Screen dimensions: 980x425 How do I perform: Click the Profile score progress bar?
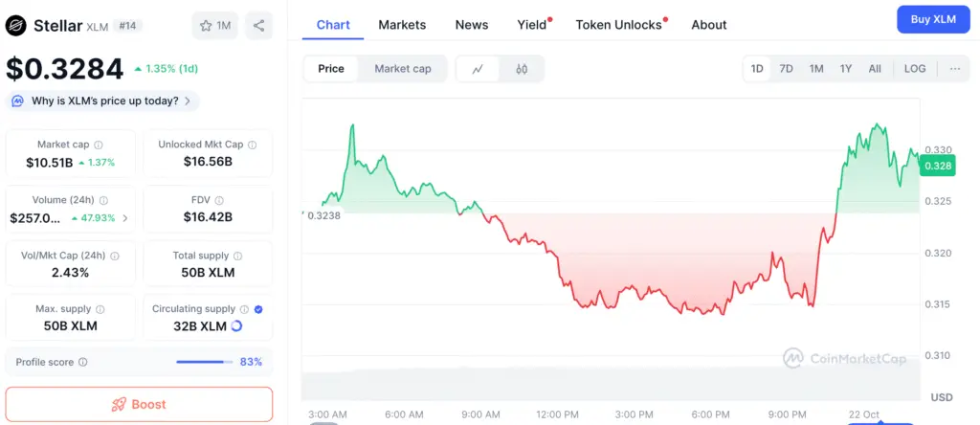pos(204,363)
